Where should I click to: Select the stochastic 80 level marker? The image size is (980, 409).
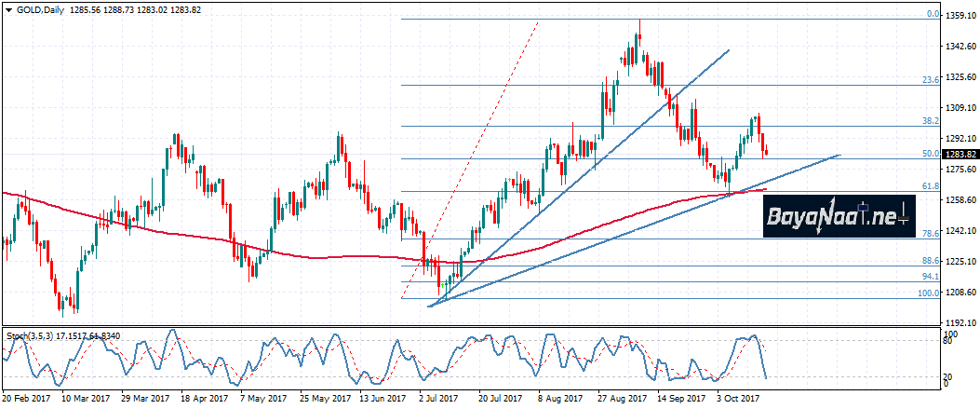tap(948, 341)
